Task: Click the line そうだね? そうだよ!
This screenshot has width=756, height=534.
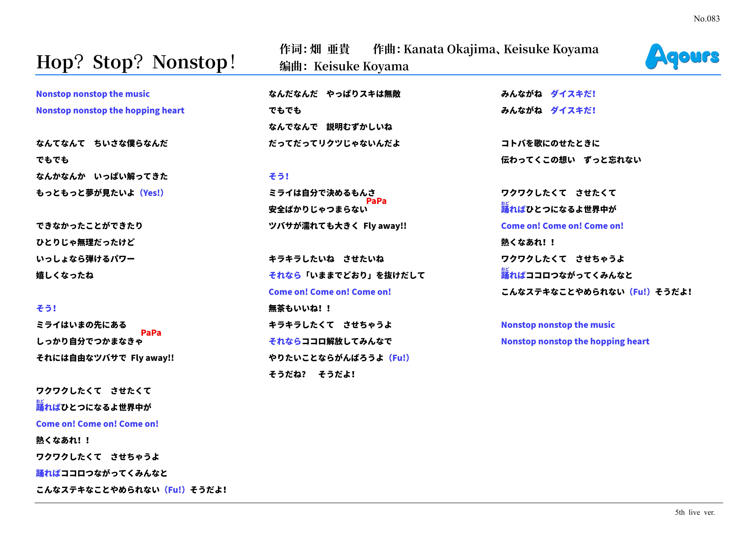Action: [311, 374]
